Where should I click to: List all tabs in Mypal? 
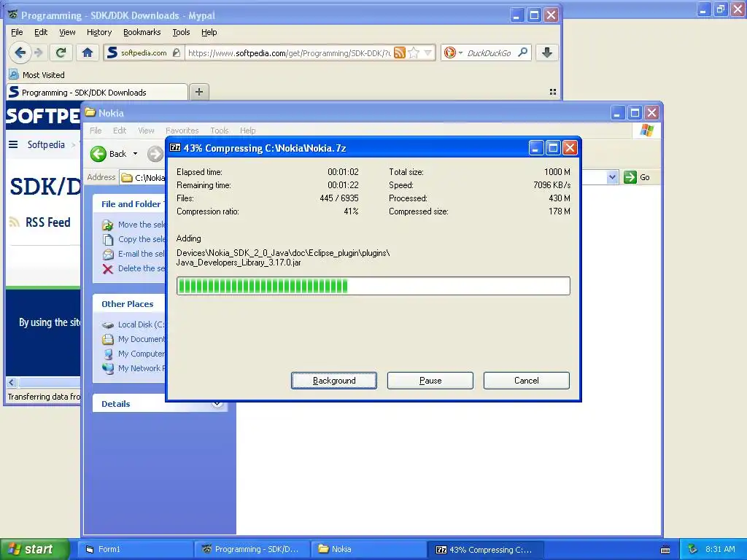(553, 92)
